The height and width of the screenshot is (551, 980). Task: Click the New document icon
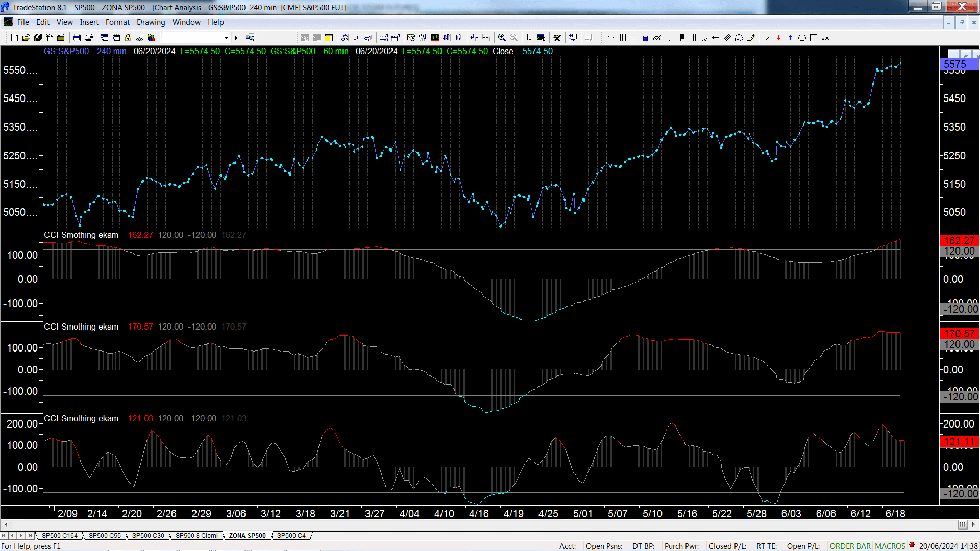(15, 38)
